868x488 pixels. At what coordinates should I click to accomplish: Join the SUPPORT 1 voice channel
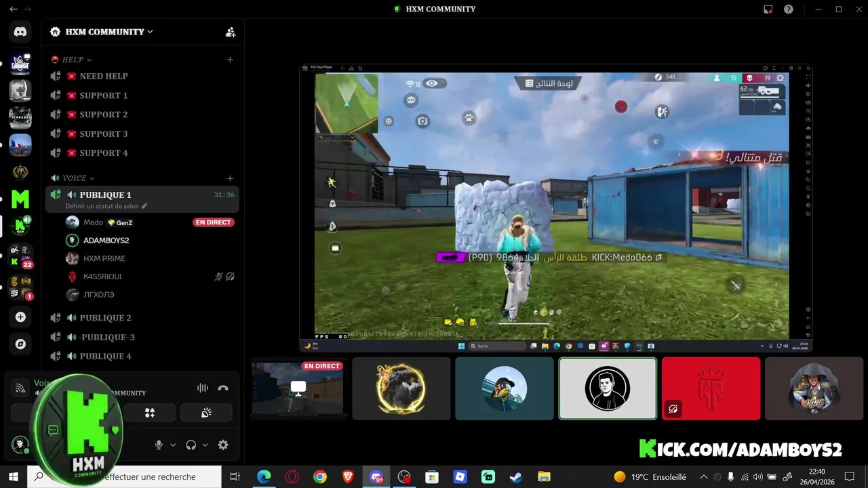pyautogui.click(x=142, y=96)
